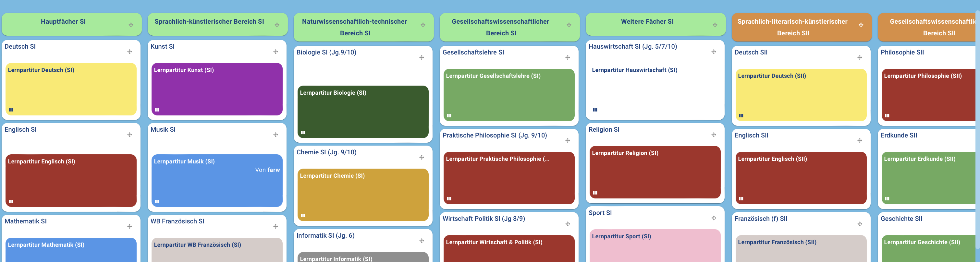
Task: Click board icon on Lernpartitur Chemie (SI)
Action: coord(303,216)
